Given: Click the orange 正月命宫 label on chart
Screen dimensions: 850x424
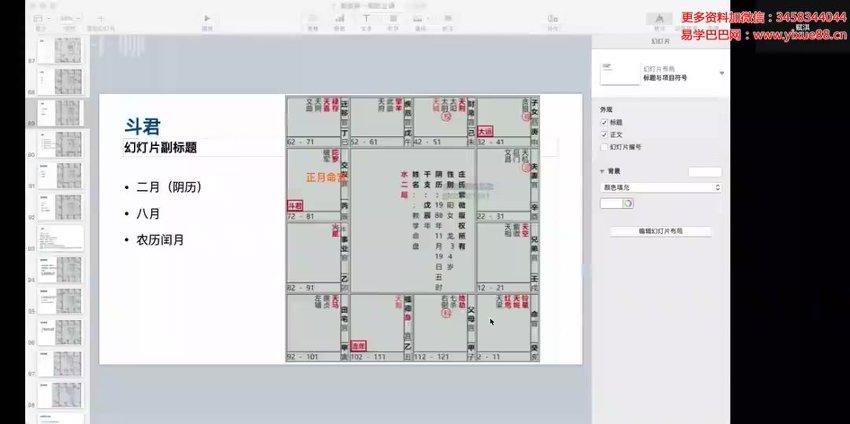Looking at the screenshot, I should [326, 177].
